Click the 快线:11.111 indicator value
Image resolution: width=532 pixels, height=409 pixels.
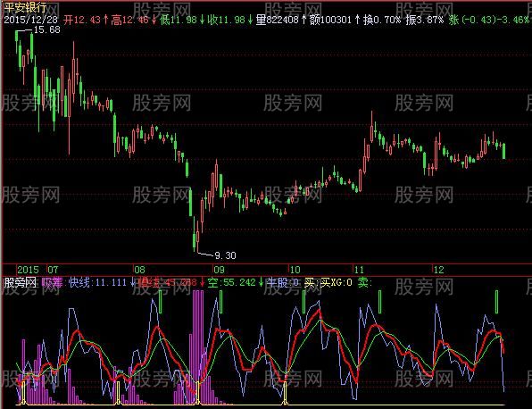tap(97, 282)
